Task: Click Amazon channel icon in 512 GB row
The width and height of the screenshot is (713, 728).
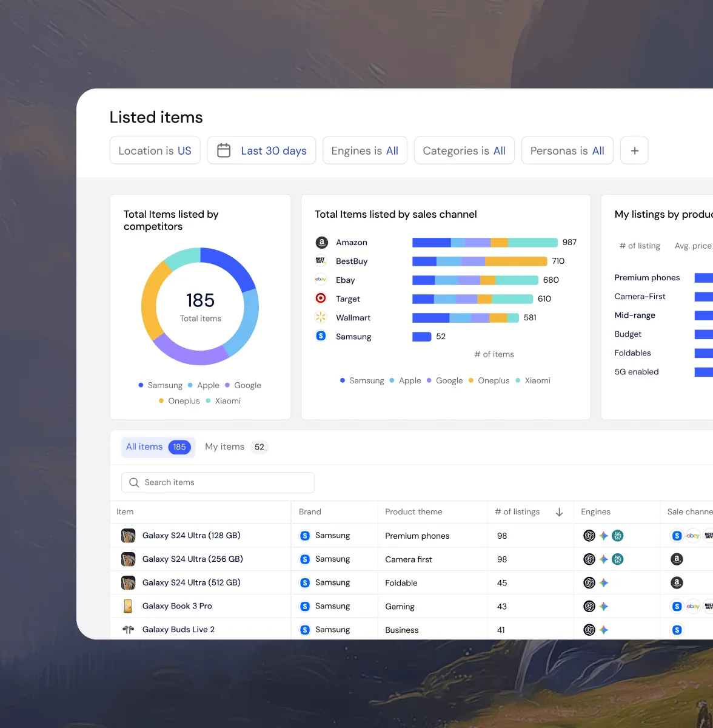Action: coord(677,583)
